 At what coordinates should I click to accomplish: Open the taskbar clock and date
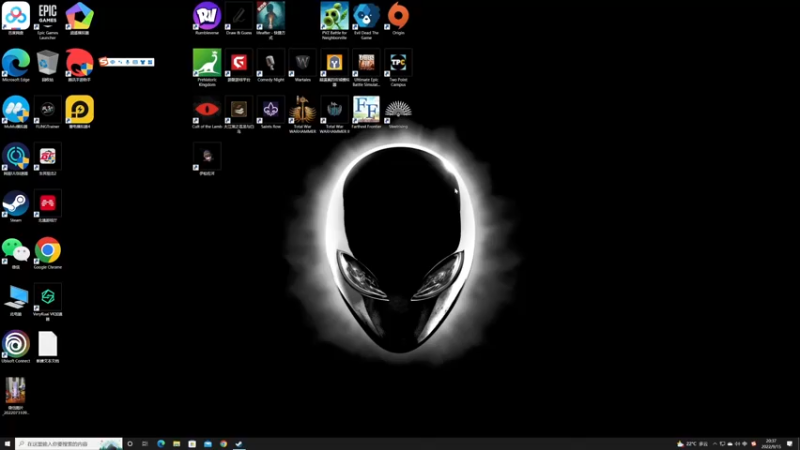(771, 444)
